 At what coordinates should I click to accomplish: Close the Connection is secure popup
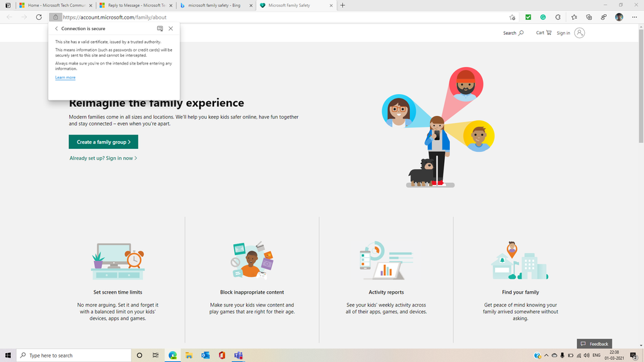point(171,28)
